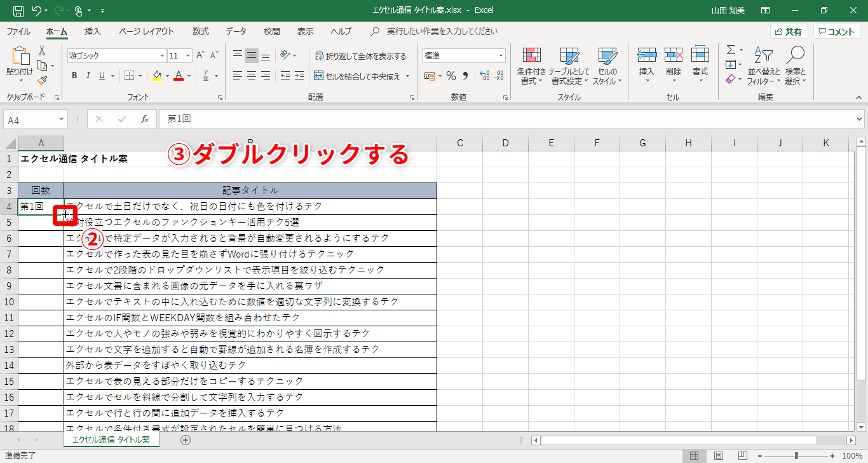Open 並べ替えとフィルター sort and filter
The height and width of the screenshot is (463, 868).
coord(763,66)
